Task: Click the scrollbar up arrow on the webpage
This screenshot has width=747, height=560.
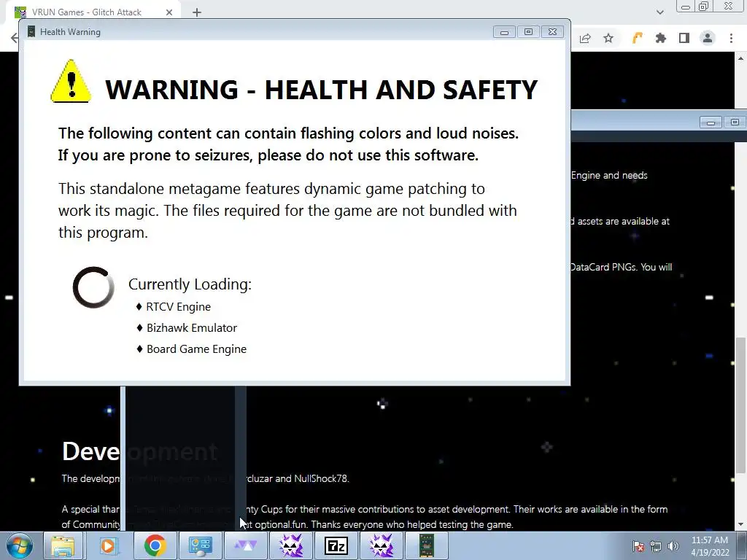Action: [x=741, y=58]
